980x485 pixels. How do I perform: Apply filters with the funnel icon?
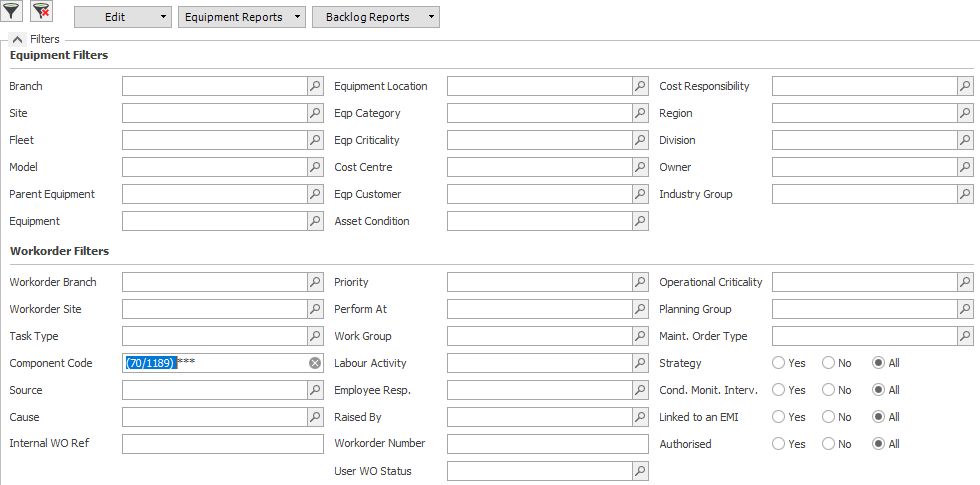tap(11, 11)
